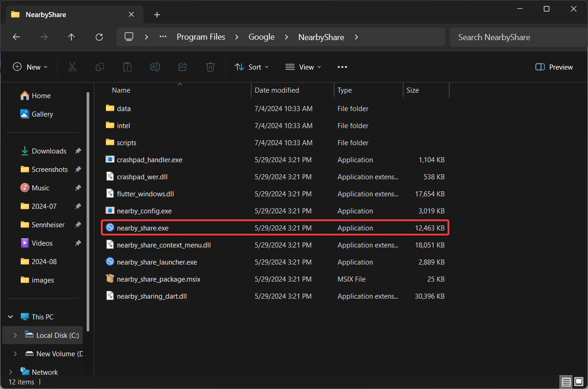Toggle the Preview pane

click(554, 67)
